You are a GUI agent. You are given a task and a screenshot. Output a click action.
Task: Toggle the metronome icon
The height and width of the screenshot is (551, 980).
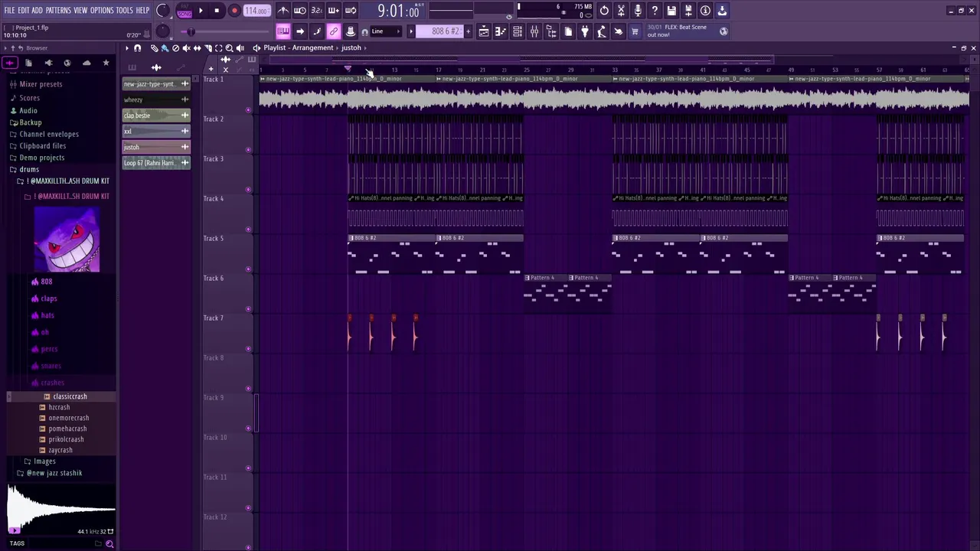click(283, 11)
